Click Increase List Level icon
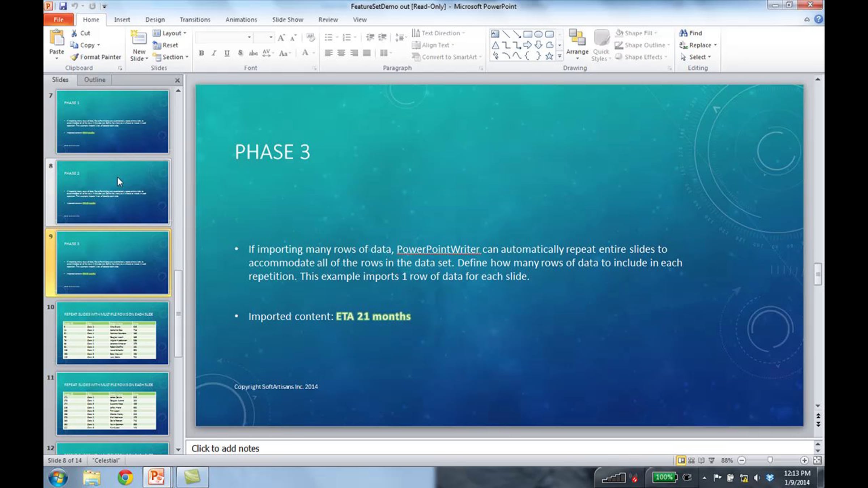This screenshot has width=868, height=488. pos(382,37)
